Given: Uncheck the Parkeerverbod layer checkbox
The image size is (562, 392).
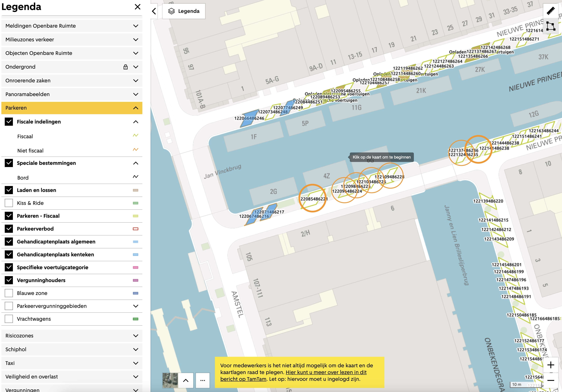Looking at the screenshot, I should click(9, 229).
